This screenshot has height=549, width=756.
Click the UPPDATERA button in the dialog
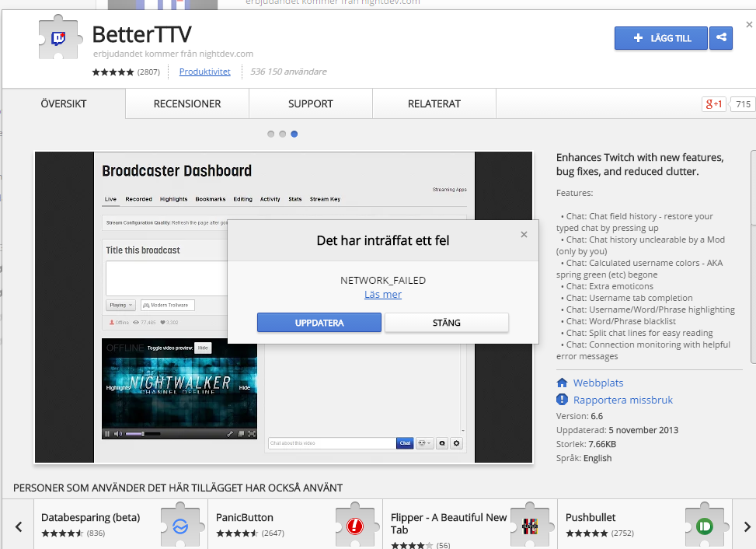click(319, 323)
